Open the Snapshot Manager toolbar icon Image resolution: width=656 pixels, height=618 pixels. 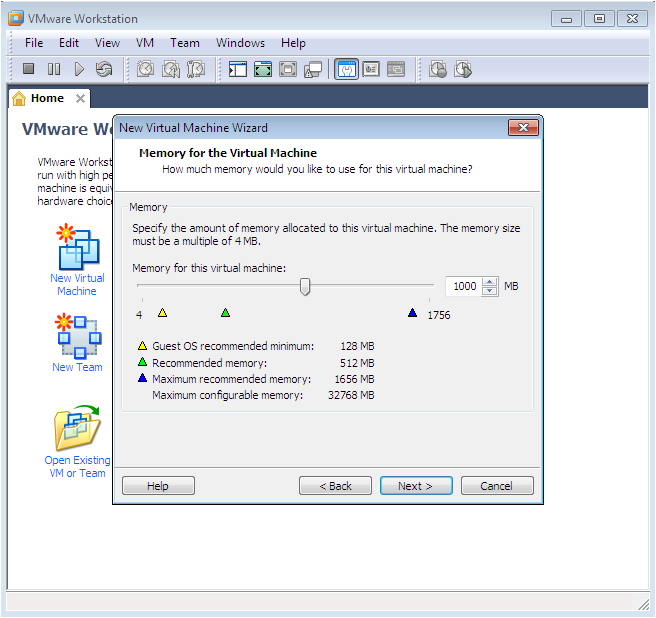point(195,69)
